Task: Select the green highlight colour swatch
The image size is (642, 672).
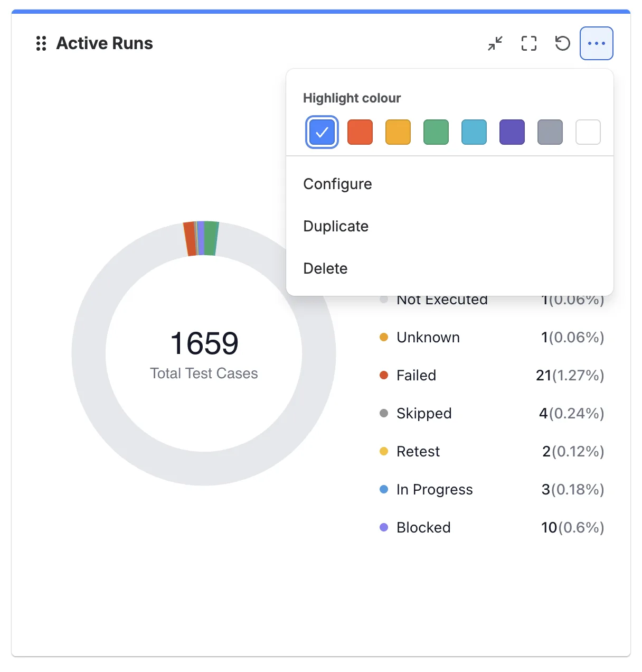Action: 436,132
